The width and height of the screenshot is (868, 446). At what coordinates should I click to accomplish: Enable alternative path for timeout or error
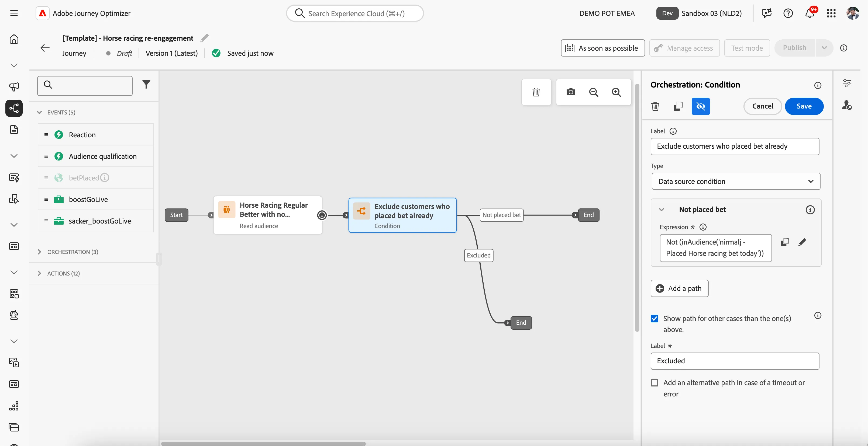click(x=655, y=383)
